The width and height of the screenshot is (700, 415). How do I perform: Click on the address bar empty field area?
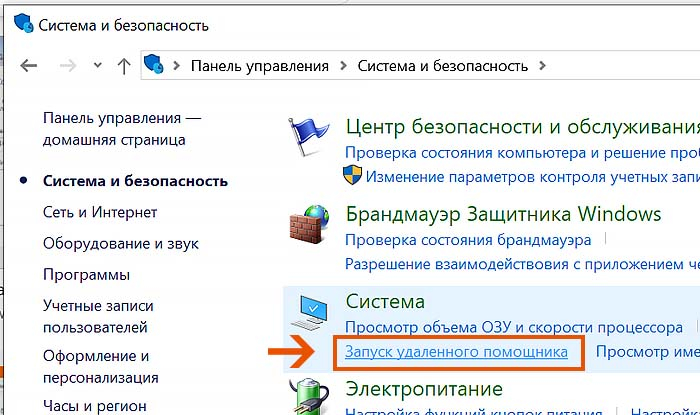click(623, 66)
